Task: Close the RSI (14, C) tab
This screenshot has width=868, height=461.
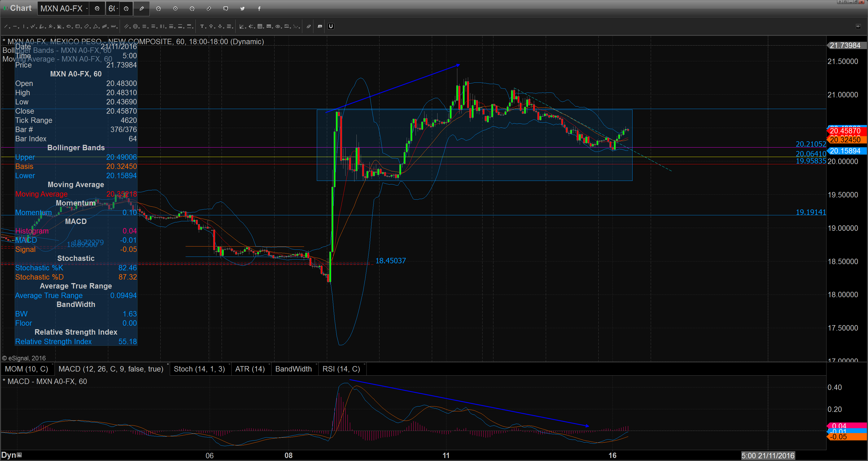Action: pos(365,365)
